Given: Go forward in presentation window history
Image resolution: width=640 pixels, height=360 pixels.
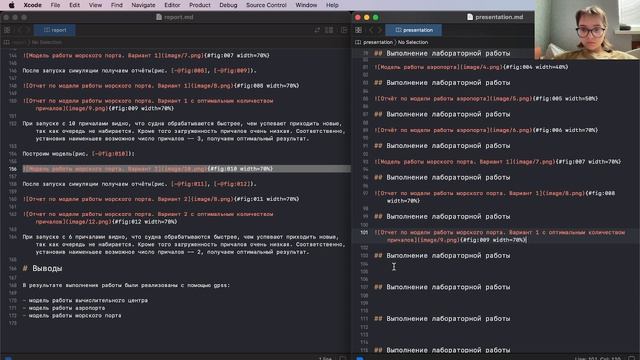Looking at the screenshot, I should pyautogui.click(x=380, y=30).
